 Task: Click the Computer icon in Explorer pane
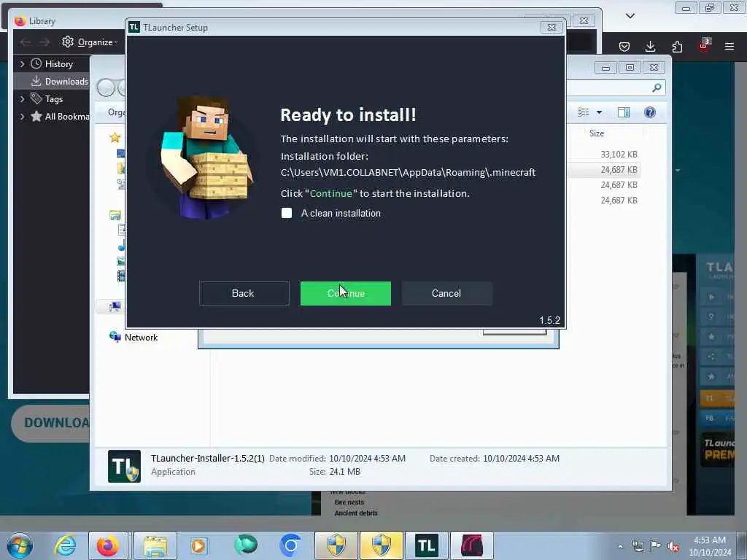coord(115,307)
